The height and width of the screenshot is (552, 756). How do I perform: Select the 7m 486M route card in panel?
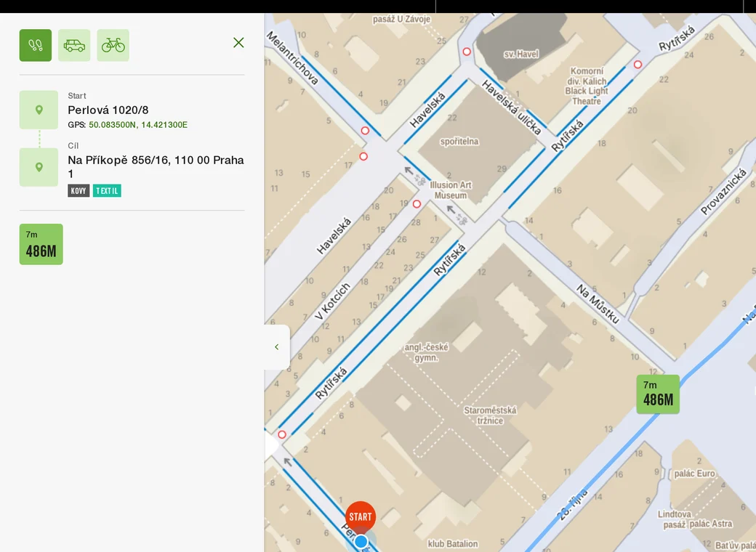41,244
